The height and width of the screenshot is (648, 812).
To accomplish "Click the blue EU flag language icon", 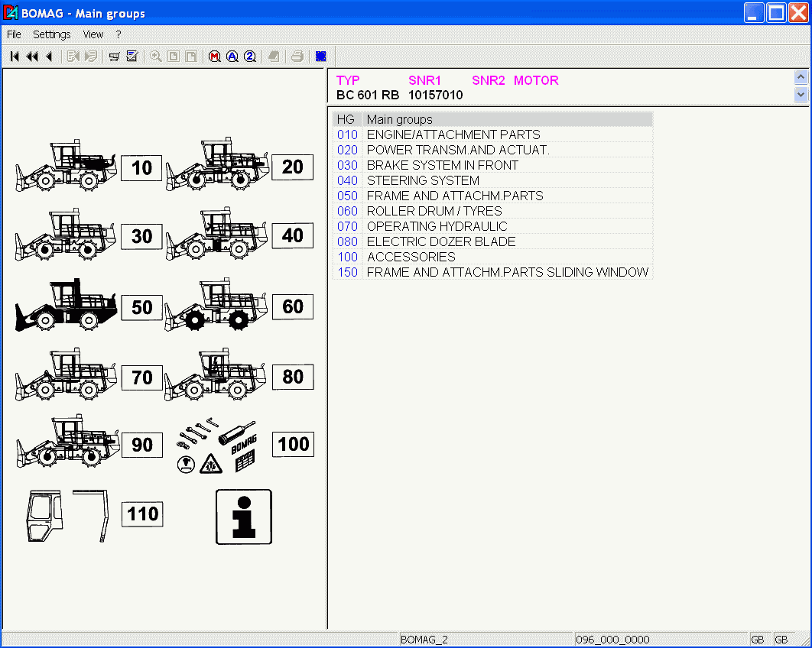I will tap(320, 57).
